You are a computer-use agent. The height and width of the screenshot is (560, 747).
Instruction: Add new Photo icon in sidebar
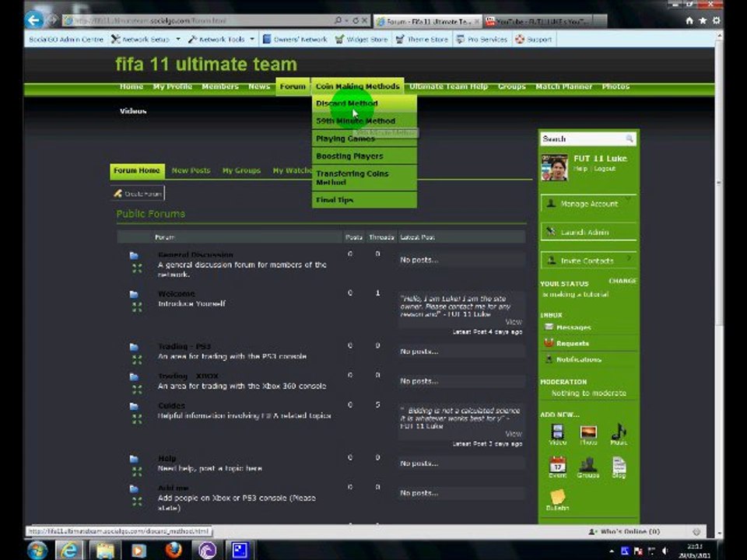(x=588, y=432)
